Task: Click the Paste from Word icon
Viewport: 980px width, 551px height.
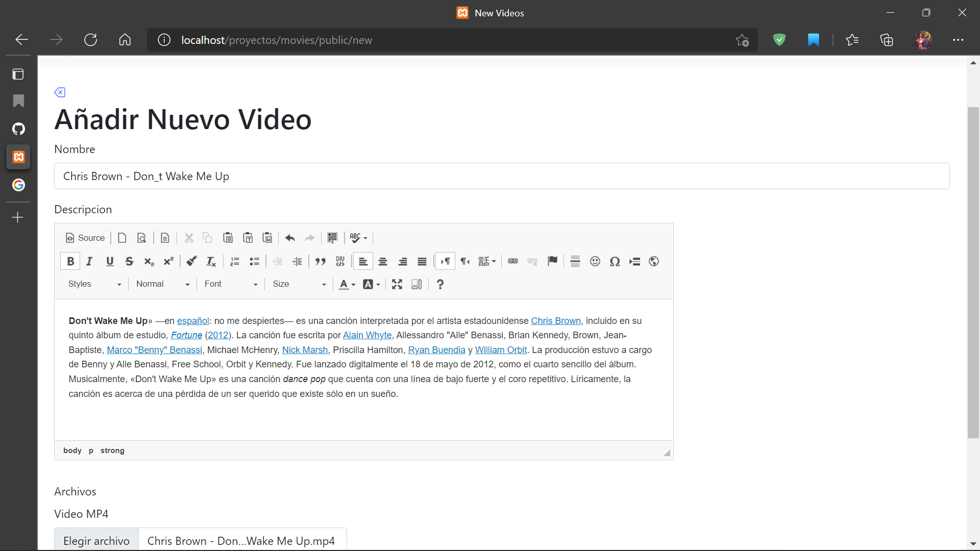Action: click(267, 237)
